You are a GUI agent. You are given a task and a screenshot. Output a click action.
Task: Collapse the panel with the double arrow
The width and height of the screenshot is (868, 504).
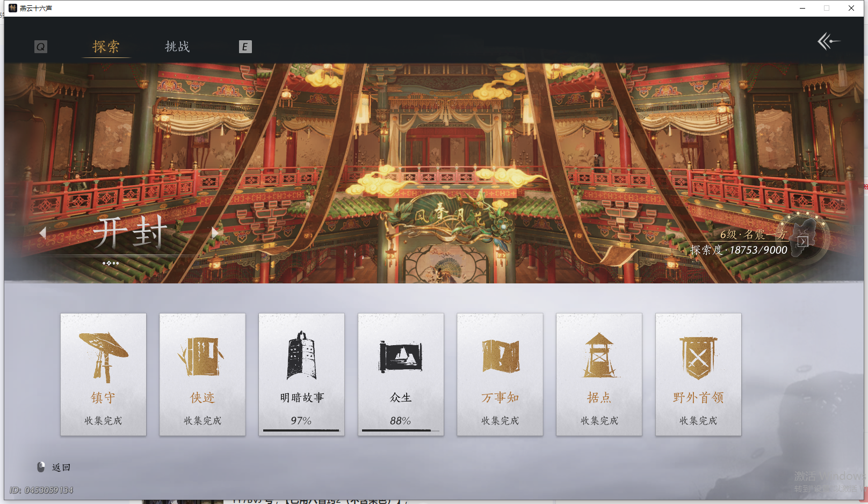click(x=829, y=41)
